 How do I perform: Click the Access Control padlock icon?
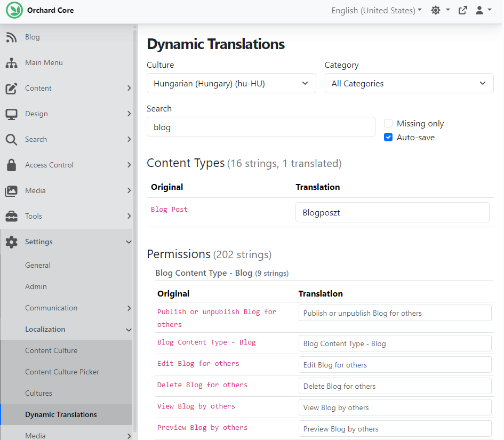coord(11,165)
